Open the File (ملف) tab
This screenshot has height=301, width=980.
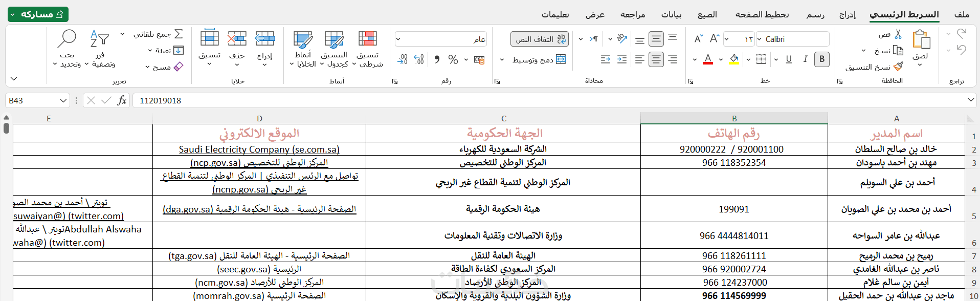point(962,14)
